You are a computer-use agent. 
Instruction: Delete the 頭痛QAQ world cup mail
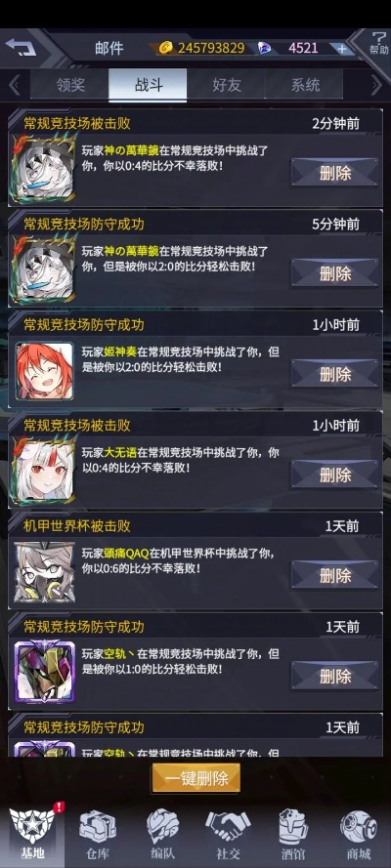click(335, 576)
